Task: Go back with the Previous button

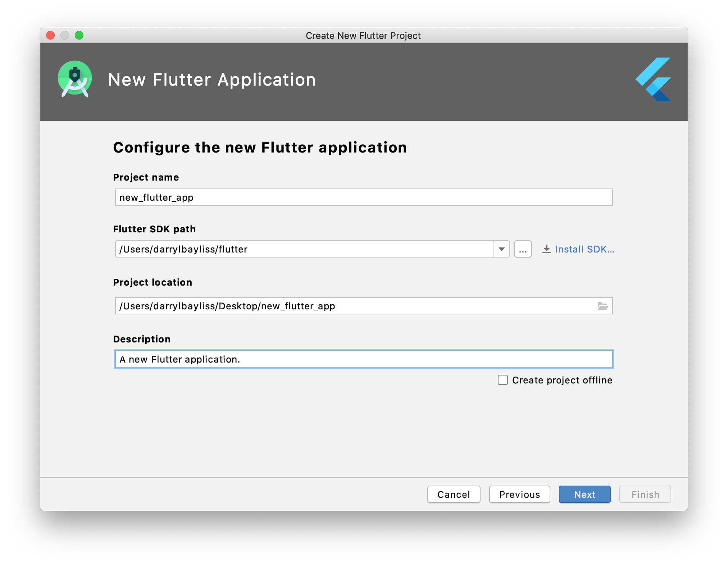Action: click(519, 494)
